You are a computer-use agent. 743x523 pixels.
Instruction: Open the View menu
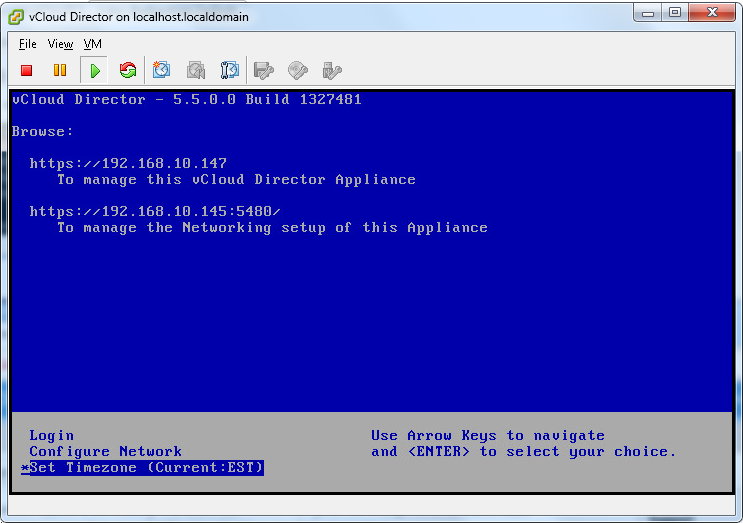pyautogui.click(x=60, y=44)
